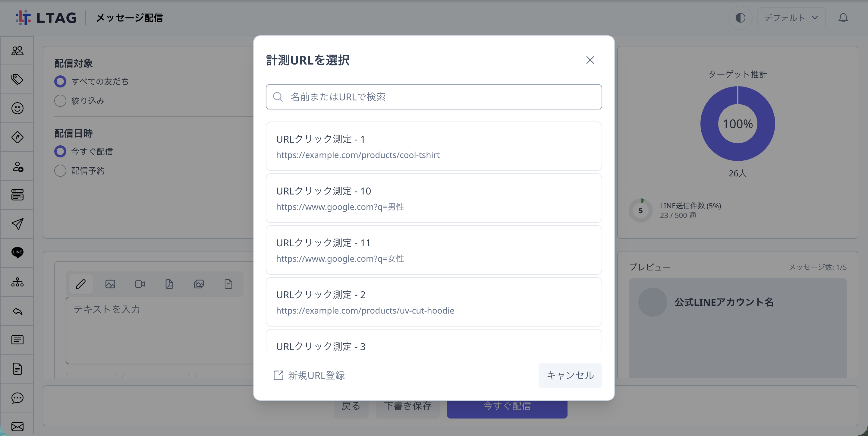Open the 新規URL登録 link
The height and width of the screenshot is (436, 868).
[x=309, y=375]
